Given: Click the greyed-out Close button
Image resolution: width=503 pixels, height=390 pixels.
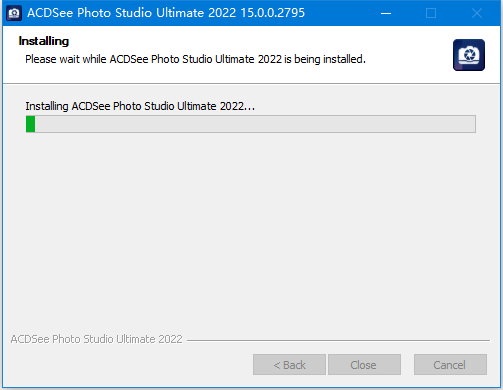Looking at the screenshot, I should [x=364, y=365].
